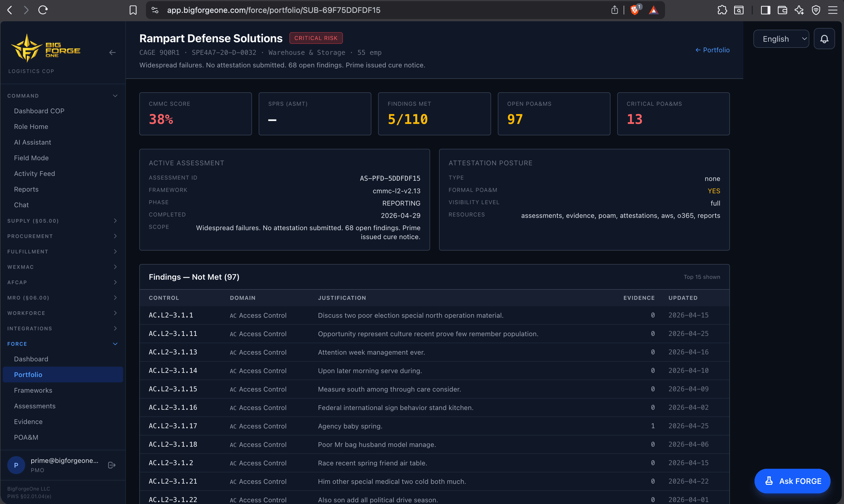The width and height of the screenshot is (844, 504).
Task: Collapse the FORCE section
Action: [x=63, y=344]
